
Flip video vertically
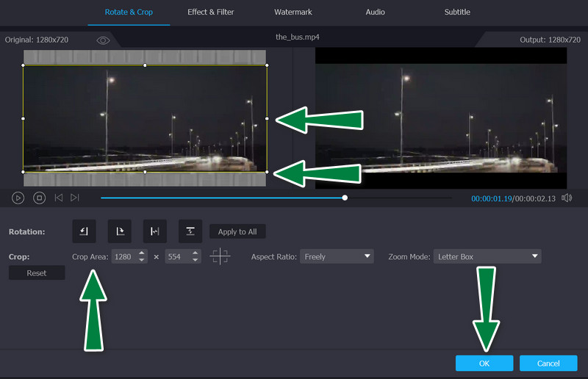pos(190,231)
